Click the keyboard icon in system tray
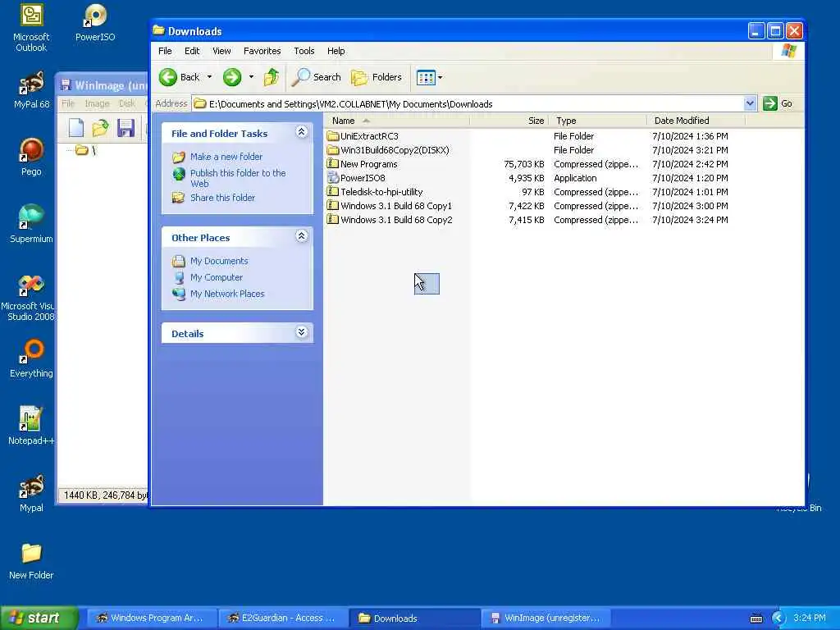The height and width of the screenshot is (630, 840). 756,619
